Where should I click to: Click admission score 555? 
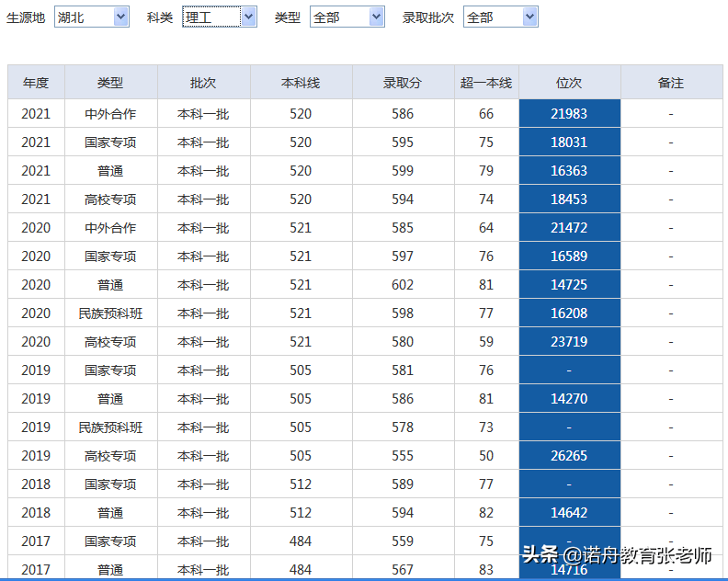click(403, 455)
